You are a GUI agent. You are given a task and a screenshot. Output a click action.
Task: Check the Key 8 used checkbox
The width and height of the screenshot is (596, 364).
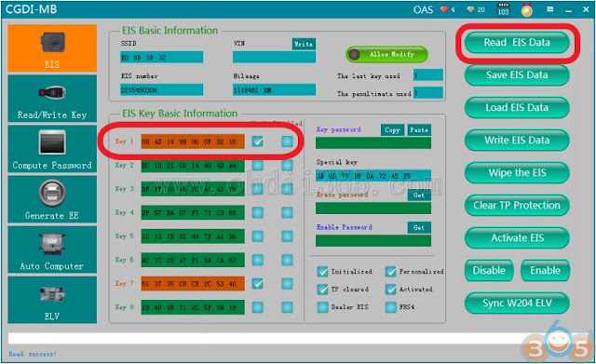(x=258, y=307)
